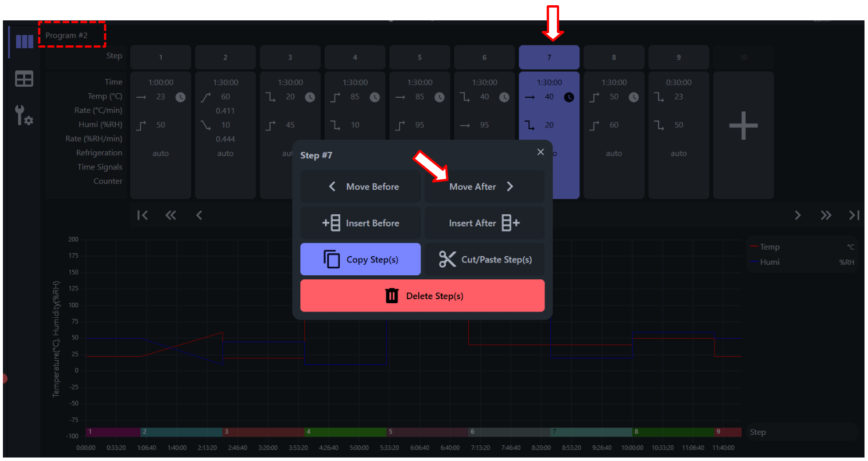Select step 4 header
Screen dimensions: 868x461
[355, 58]
